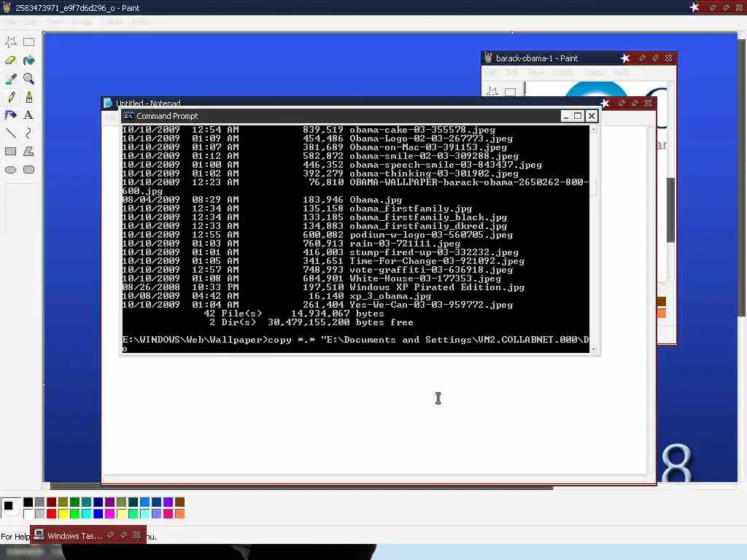Open File menu in barack-obama-1 Paint

point(491,72)
